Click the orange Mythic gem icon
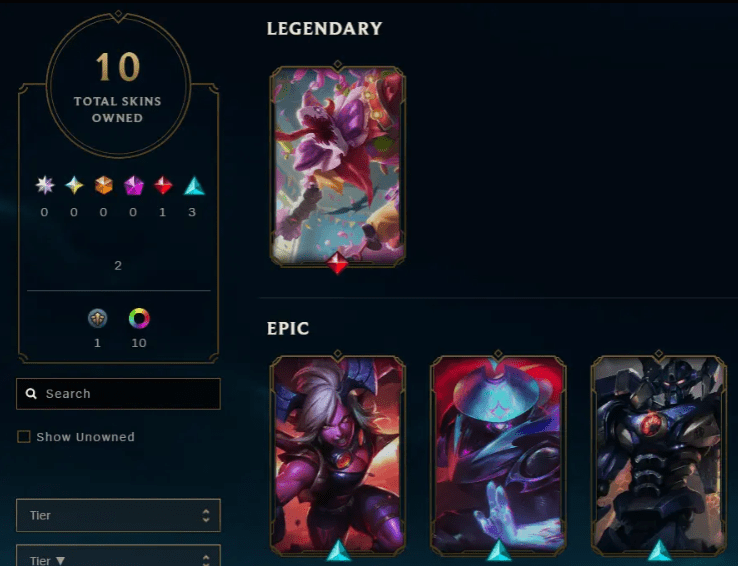The image size is (738, 566). pyautogui.click(x=104, y=185)
